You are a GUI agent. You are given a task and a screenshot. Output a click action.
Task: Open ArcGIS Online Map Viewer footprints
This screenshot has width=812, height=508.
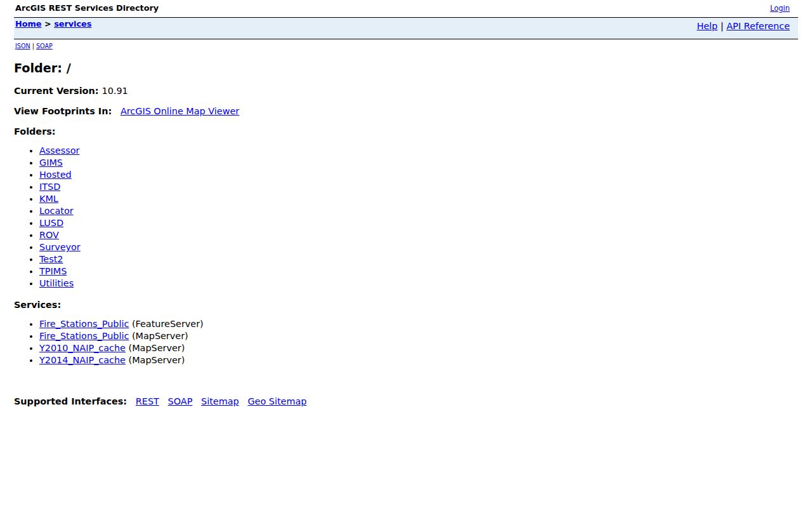(x=180, y=111)
